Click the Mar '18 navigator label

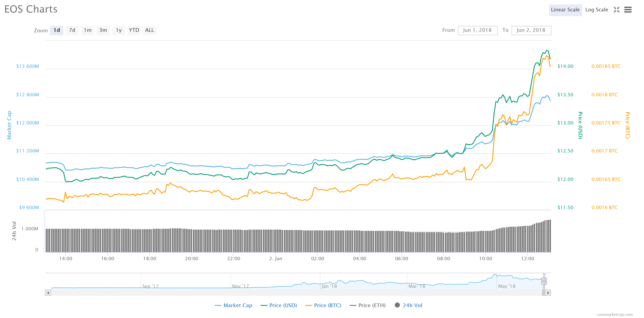coord(417,286)
